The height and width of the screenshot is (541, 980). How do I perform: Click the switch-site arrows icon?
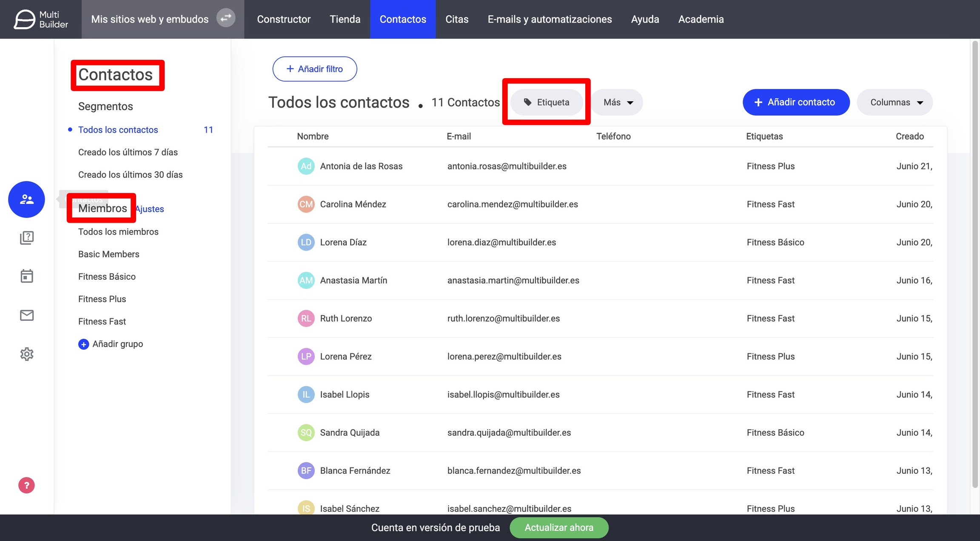tap(226, 18)
